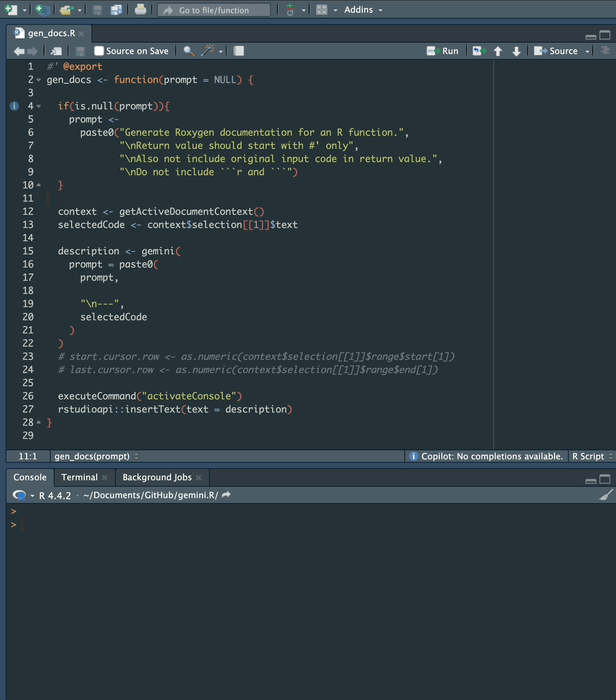Viewport: 616px width, 700px height.
Task: Open the Source options dropdown arrow
Action: coord(587,52)
